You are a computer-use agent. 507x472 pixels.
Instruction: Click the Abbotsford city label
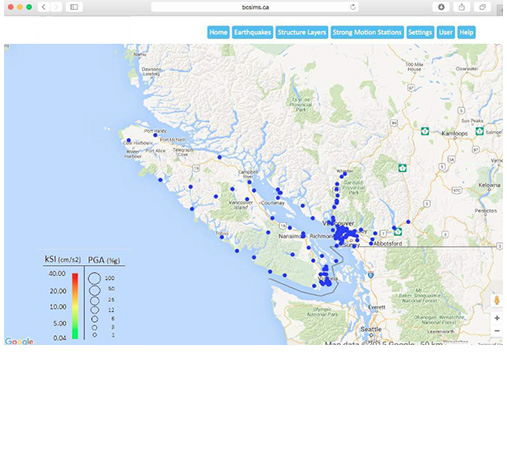click(388, 244)
